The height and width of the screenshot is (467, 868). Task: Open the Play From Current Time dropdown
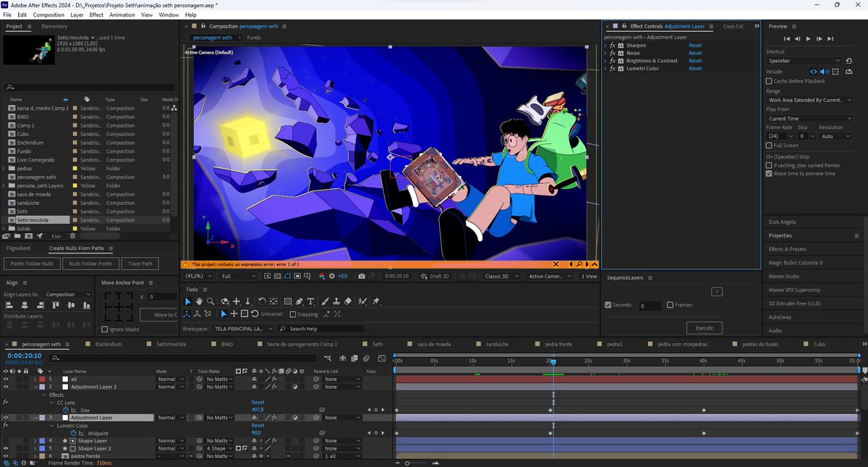[x=809, y=119]
